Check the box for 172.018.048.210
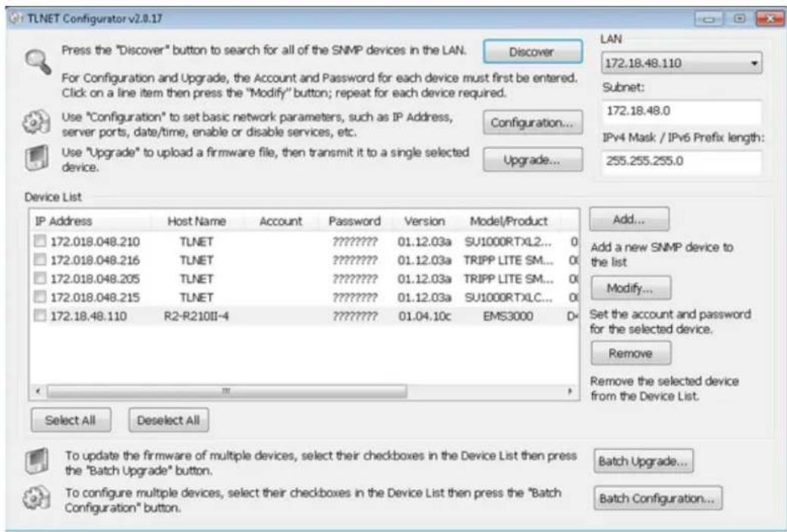Viewport: 787px width, 532px height. pos(39,241)
